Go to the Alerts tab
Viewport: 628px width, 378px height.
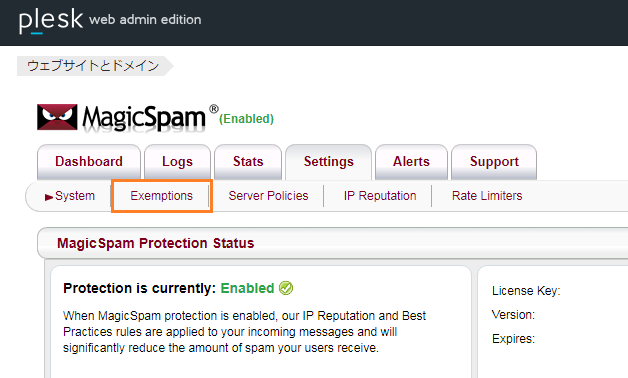coord(411,161)
